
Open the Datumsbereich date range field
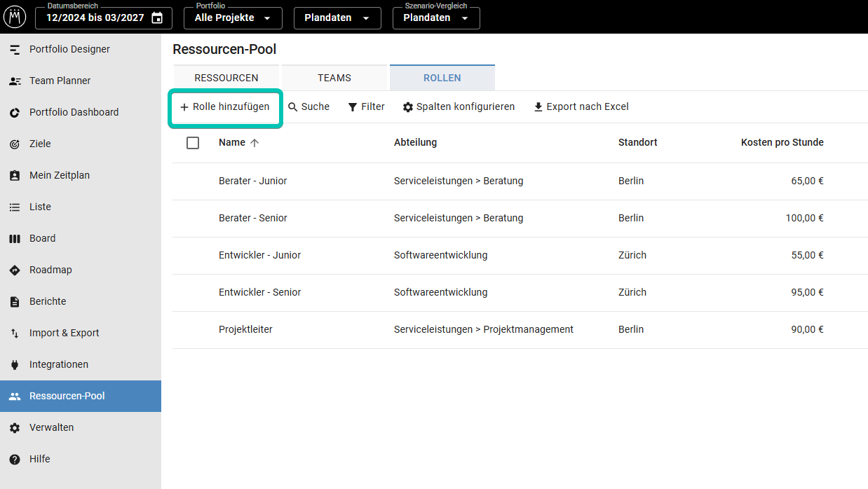(x=103, y=18)
